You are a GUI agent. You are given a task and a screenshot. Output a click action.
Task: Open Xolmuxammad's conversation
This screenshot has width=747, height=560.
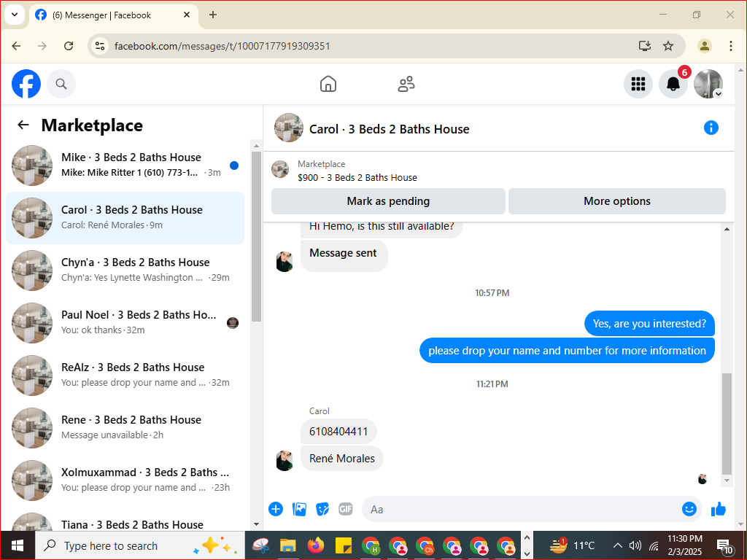coord(125,480)
